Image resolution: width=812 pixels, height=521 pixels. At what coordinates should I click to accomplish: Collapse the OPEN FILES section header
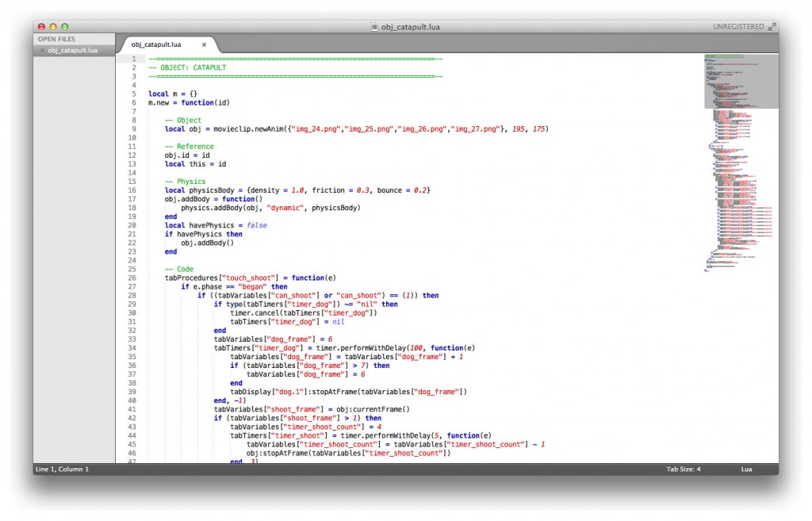click(x=56, y=38)
